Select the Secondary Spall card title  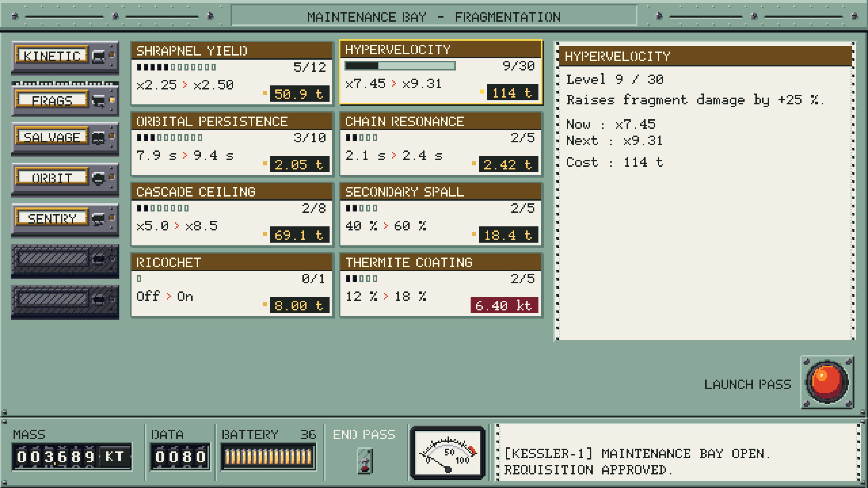point(404,192)
